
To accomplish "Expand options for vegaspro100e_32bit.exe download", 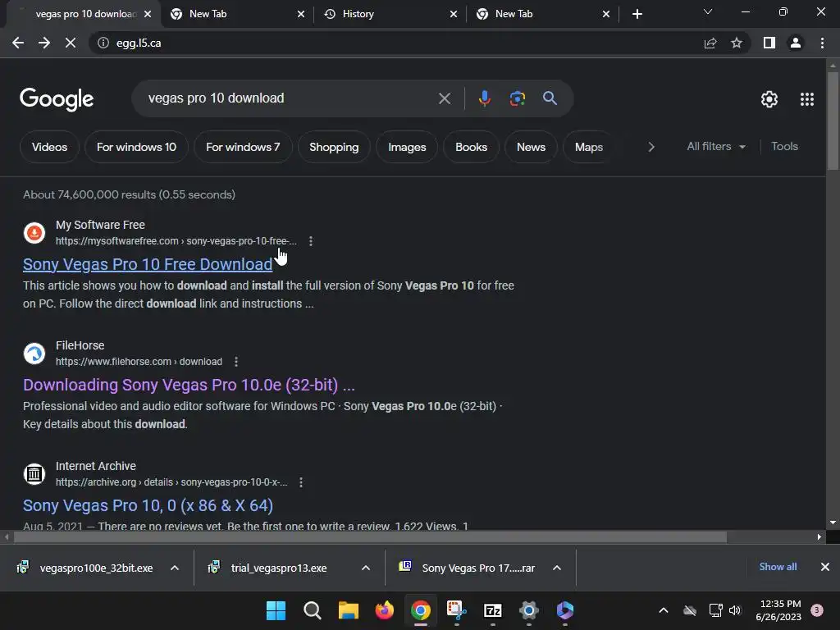I will [x=175, y=568].
